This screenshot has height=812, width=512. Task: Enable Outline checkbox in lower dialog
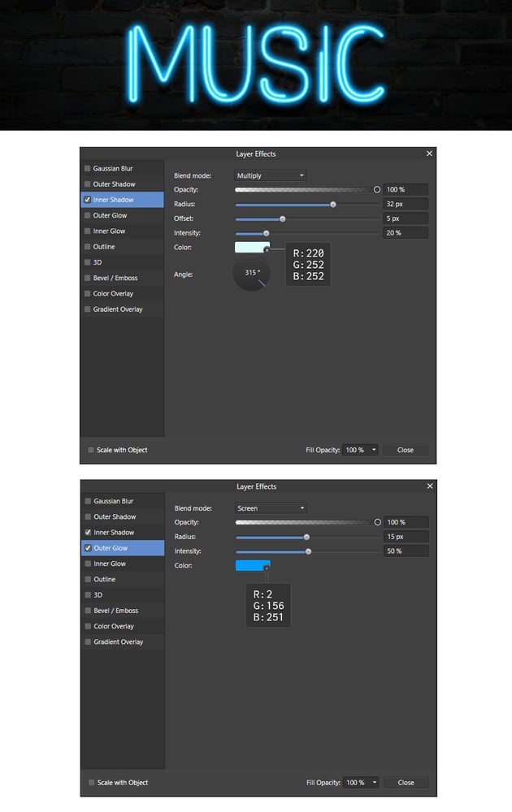[x=88, y=580]
